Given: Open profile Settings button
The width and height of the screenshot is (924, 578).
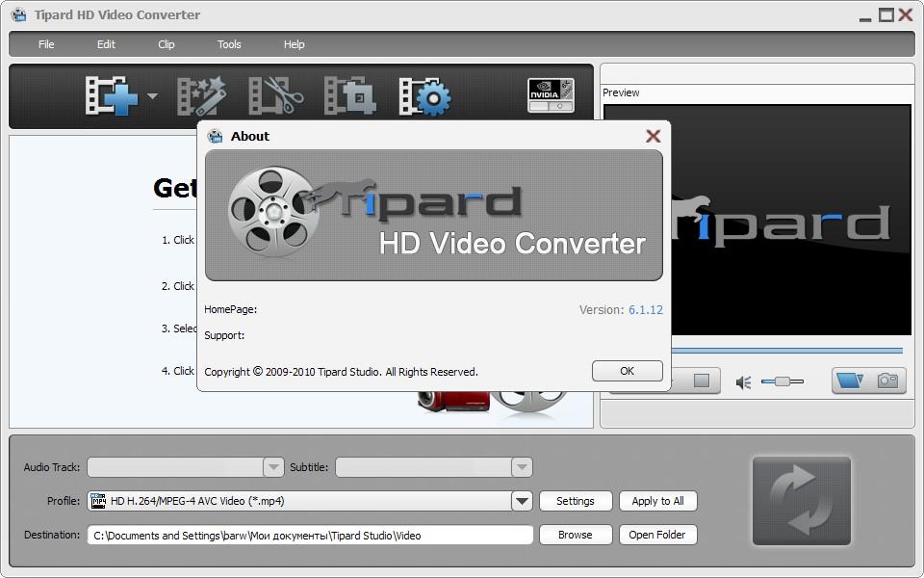Looking at the screenshot, I should 576,501.
